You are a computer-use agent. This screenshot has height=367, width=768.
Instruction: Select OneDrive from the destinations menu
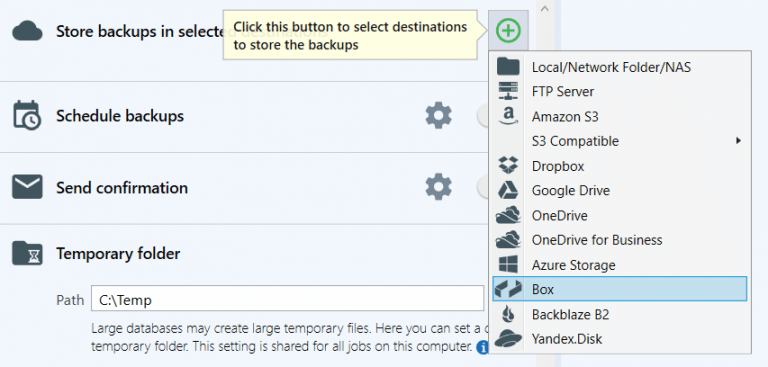(620, 216)
